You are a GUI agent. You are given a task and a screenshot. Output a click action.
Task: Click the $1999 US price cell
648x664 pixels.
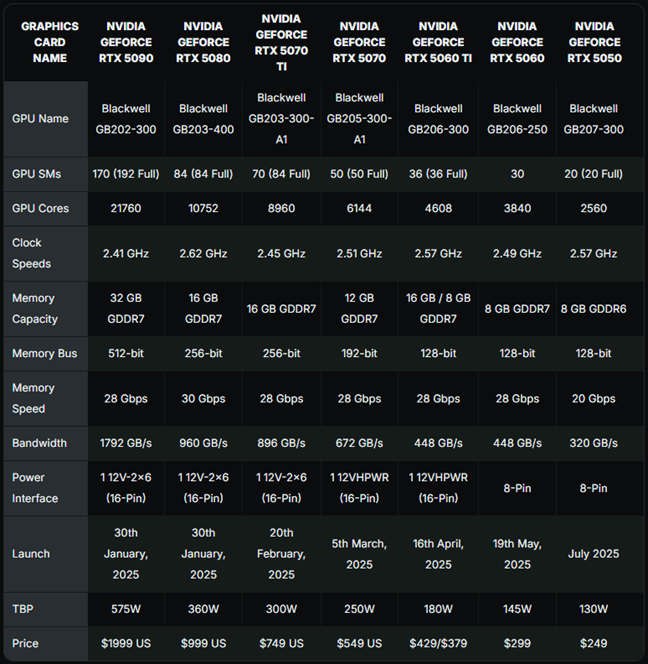pos(126,643)
